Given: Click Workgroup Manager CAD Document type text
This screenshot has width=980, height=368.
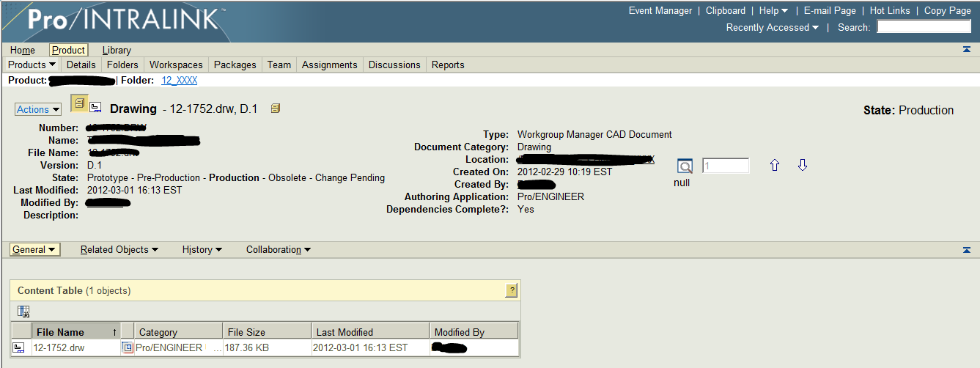Looking at the screenshot, I should pos(594,134).
